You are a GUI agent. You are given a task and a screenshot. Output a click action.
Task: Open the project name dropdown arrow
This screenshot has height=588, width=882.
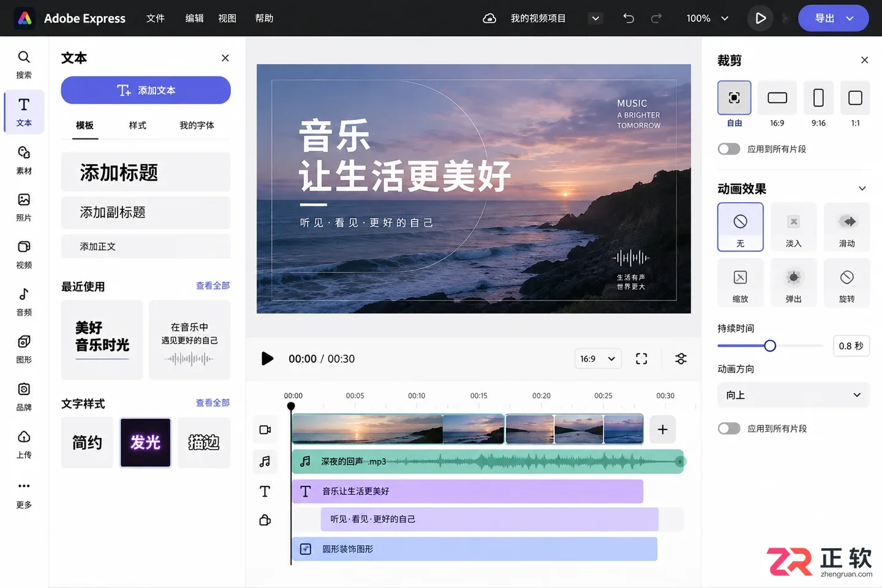(x=595, y=18)
